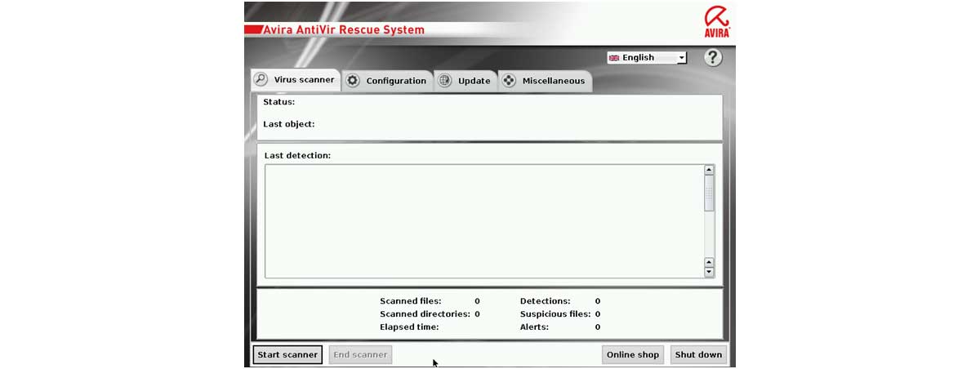Click the magnifier icon on Virus scanner tab

tap(261, 79)
